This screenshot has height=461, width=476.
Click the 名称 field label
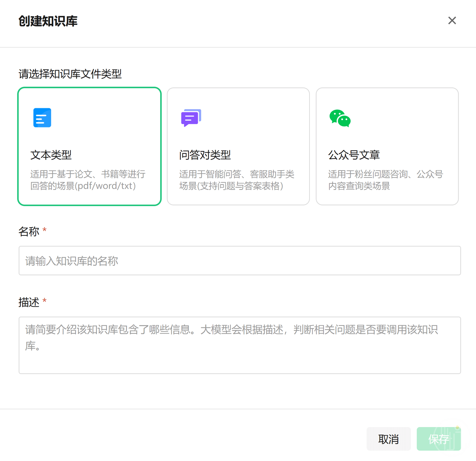point(29,232)
